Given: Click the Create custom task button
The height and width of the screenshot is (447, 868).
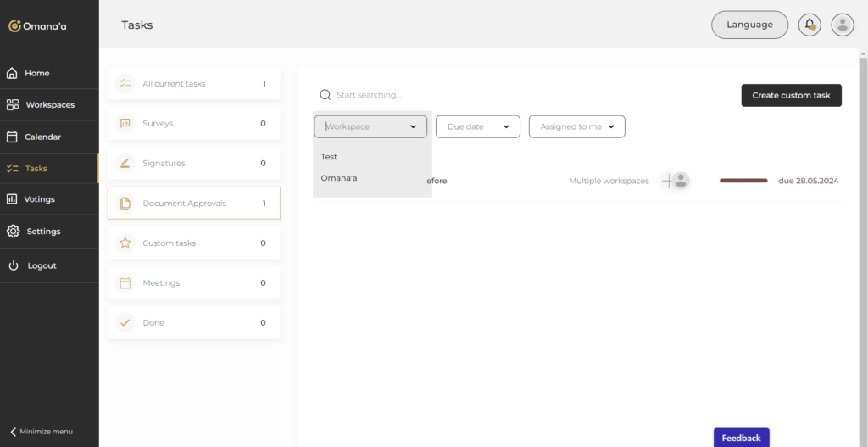Looking at the screenshot, I should (791, 95).
